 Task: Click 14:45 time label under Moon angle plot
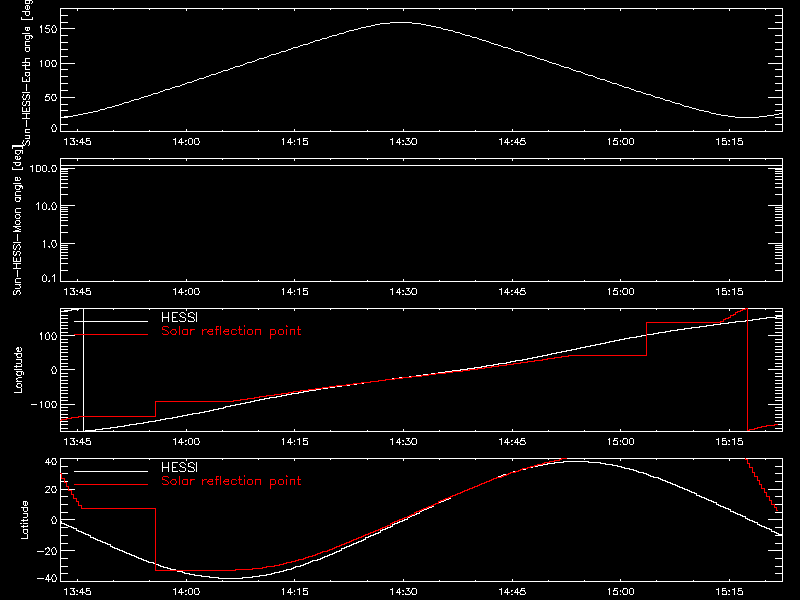pos(512,292)
